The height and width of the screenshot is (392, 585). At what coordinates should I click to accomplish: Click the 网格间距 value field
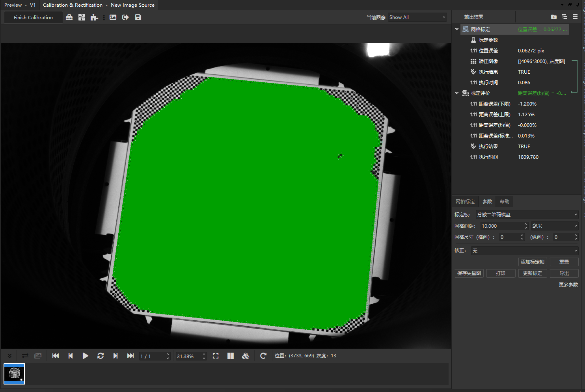pos(503,226)
